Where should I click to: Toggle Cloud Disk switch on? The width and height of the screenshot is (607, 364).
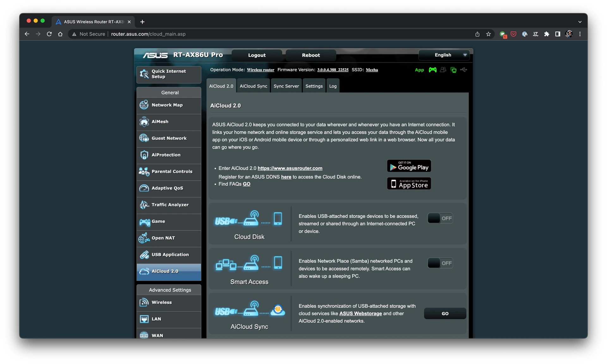440,218
